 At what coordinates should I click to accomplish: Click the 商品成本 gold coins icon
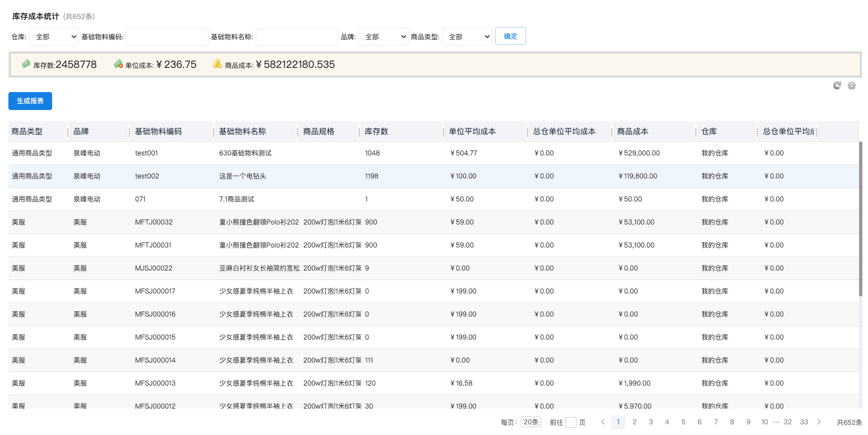click(x=218, y=64)
